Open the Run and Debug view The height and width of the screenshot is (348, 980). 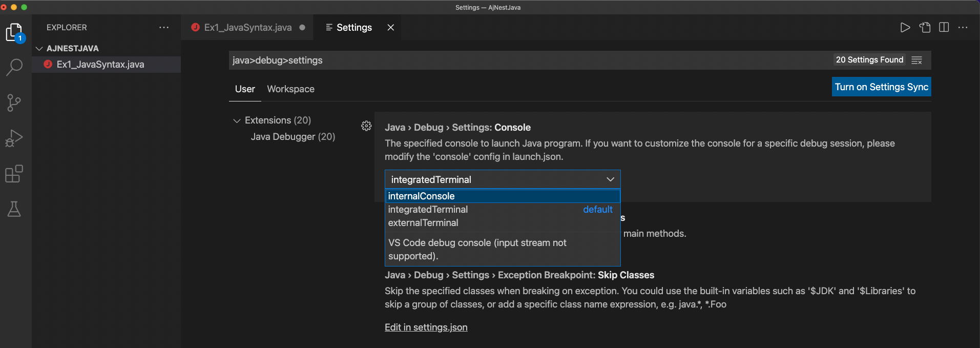(14, 138)
